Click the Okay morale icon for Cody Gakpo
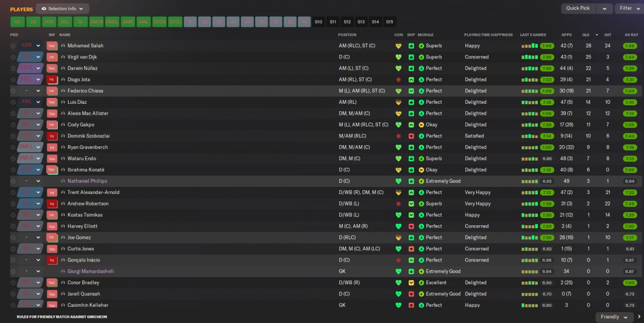644x323 pixels. (421, 124)
